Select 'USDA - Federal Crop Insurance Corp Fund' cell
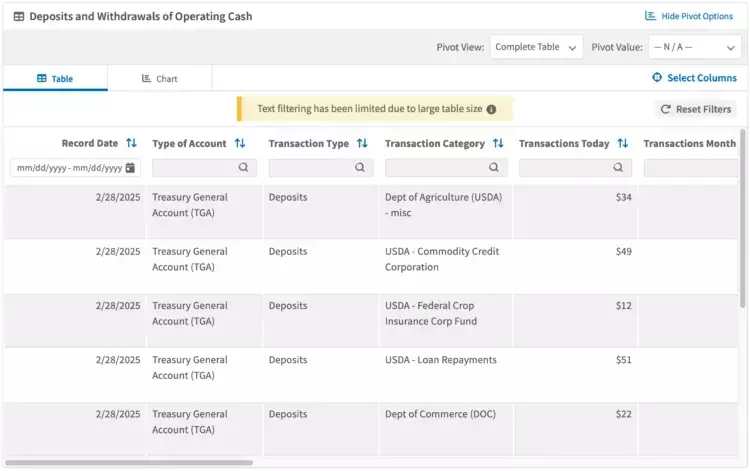Image resolution: width=750 pixels, height=471 pixels. click(x=446, y=320)
